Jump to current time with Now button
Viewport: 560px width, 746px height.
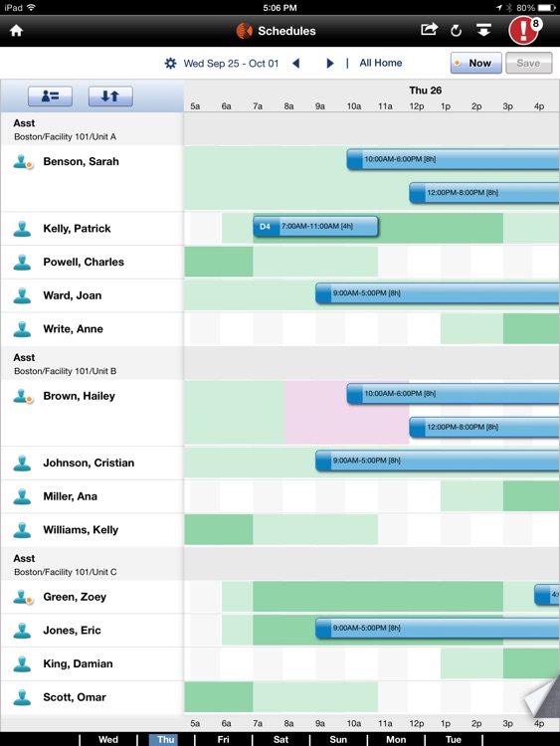click(476, 63)
